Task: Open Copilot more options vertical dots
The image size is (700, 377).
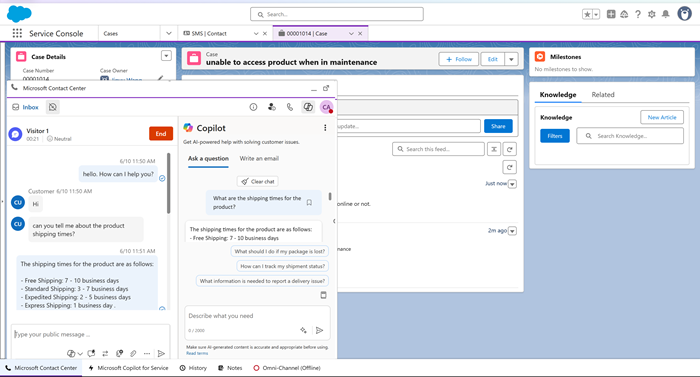Action: (x=325, y=128)
